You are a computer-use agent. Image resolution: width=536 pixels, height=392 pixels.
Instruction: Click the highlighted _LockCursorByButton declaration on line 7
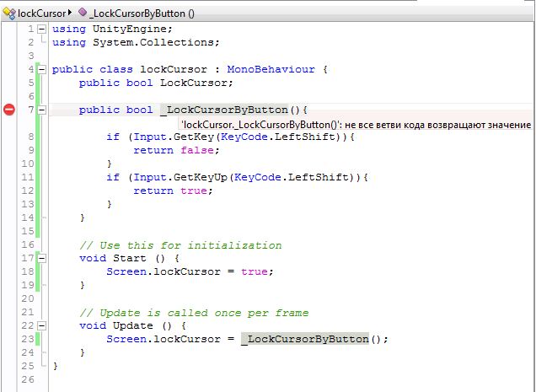point(223,110)
